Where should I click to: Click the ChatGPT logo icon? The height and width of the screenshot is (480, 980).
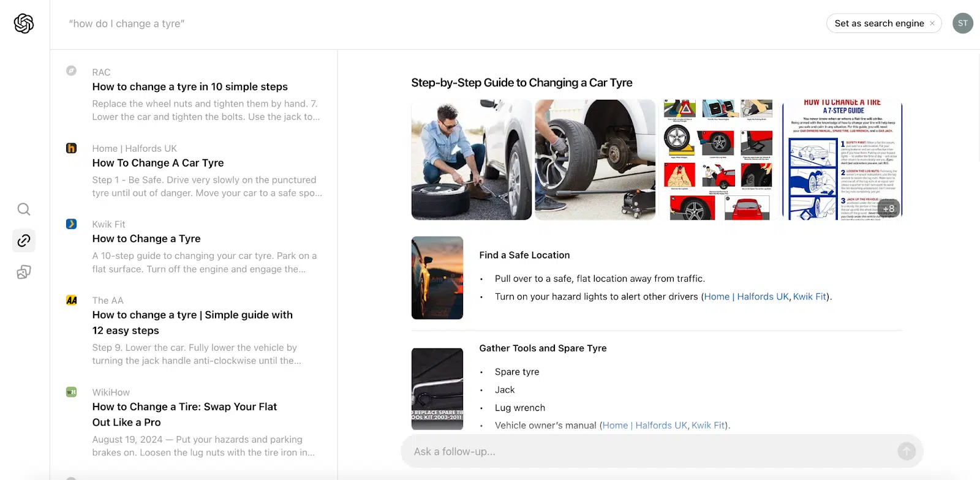(x=24, y=24)
